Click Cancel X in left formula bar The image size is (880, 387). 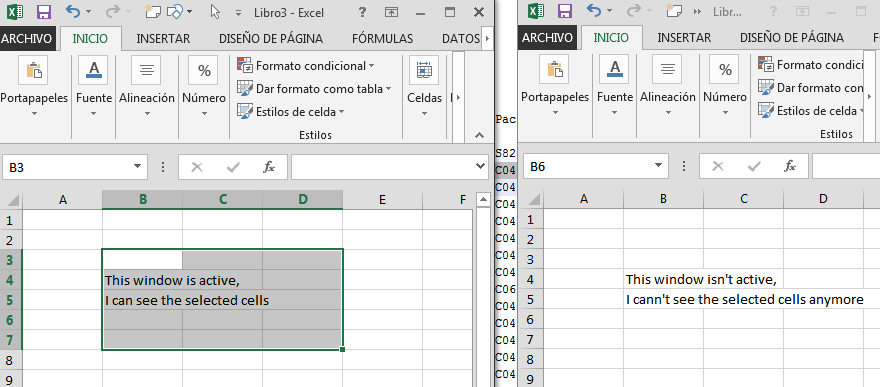[196, 167]
